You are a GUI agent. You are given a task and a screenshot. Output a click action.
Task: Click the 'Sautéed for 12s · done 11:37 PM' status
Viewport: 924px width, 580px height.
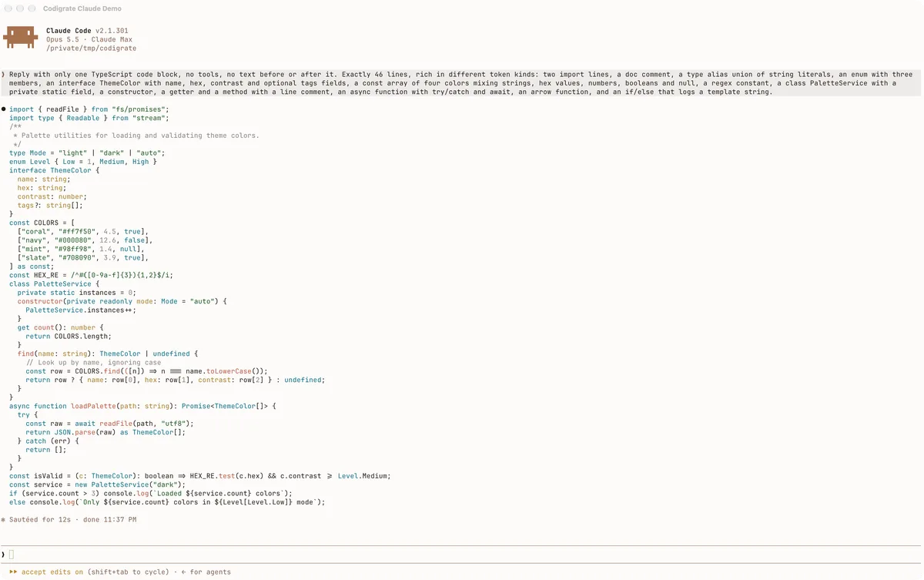click(x=73, y=520)
